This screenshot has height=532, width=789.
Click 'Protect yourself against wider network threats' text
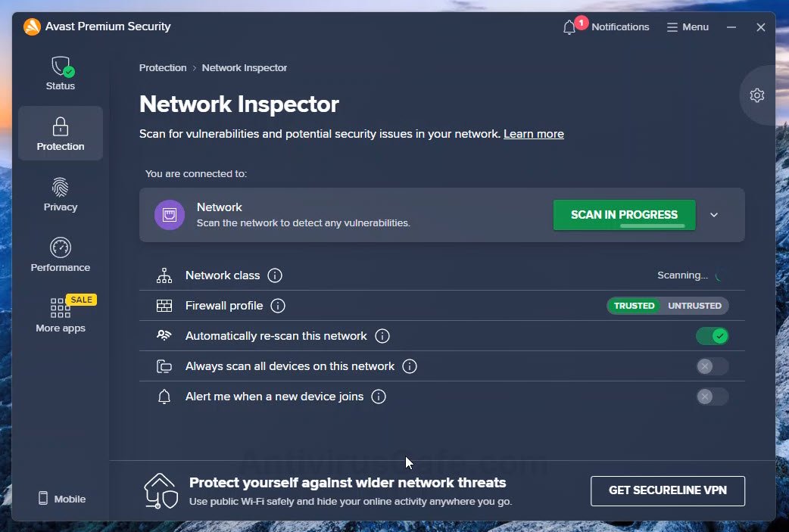tap(348, 483)
